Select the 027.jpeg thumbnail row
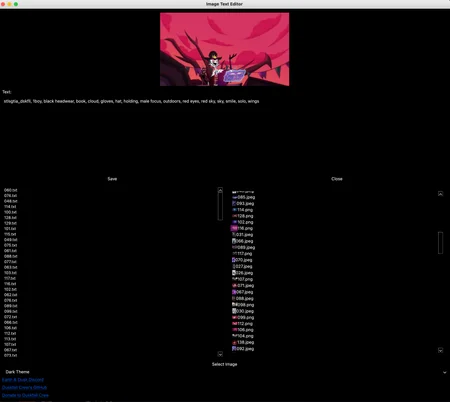 point(242,266)
